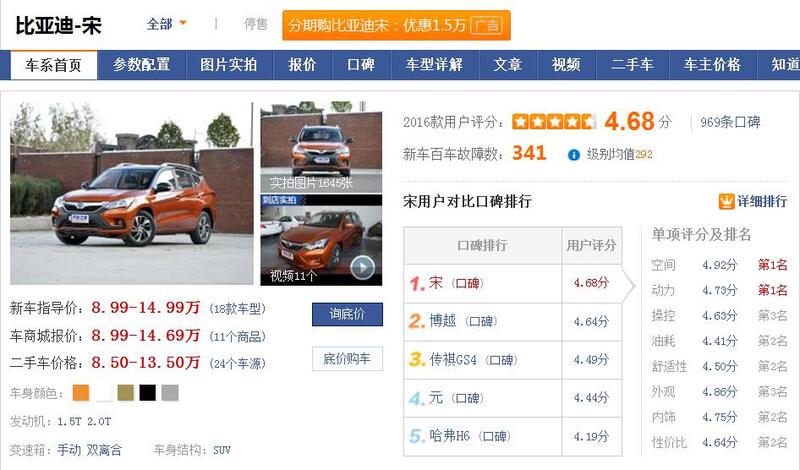The height and width of the screenshot is (470, 800).
Task: Click the 停售 link
Action: point(256,24)
